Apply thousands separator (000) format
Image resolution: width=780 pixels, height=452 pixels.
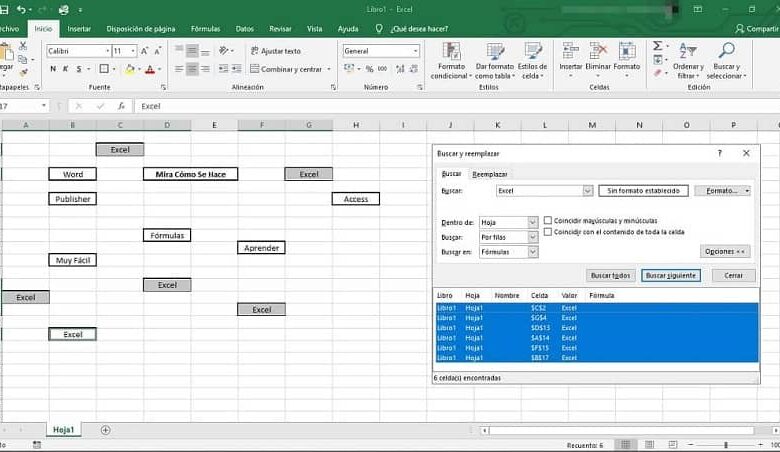click(x=382, y=69)
